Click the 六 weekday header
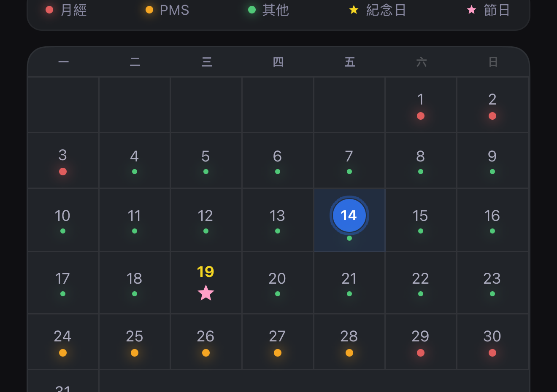Screen dimensions: 557x392 [422, 62]
